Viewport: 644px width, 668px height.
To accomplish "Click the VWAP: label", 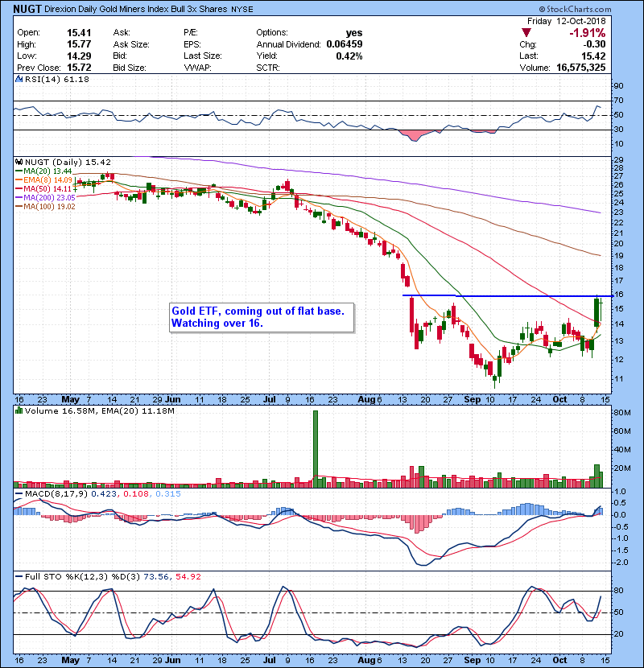I will (197, 68).
